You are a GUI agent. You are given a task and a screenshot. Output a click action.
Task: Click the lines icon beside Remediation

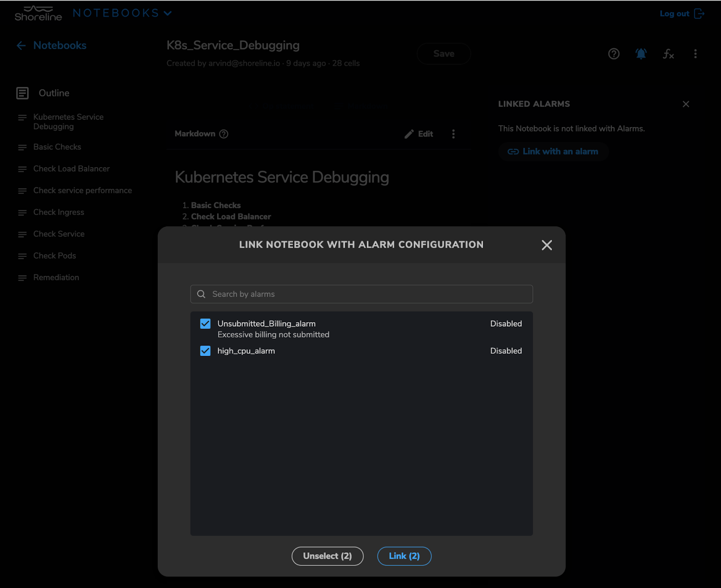click(x=22, y=278)
